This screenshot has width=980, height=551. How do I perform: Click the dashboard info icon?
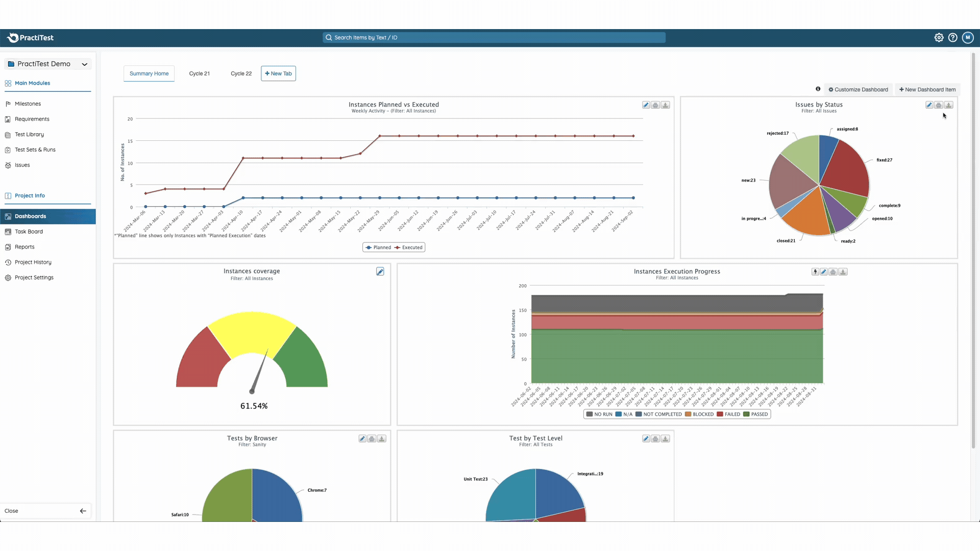click(818, 89)
